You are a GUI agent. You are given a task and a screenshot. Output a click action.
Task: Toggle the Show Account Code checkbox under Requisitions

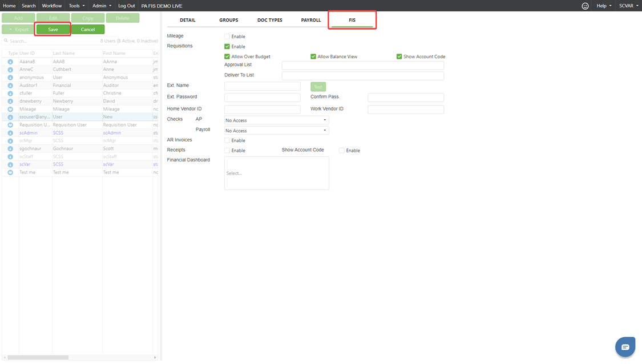399,56
